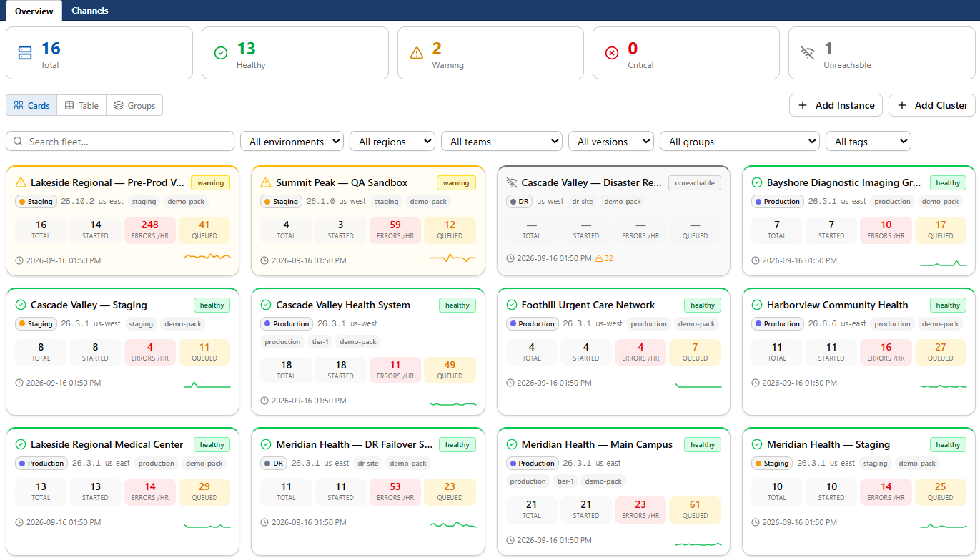This screenshot has width=980, height=558.
Task: Click the DR badge on Cascade Valley Disaster card
Action: [x=519, y=202]
